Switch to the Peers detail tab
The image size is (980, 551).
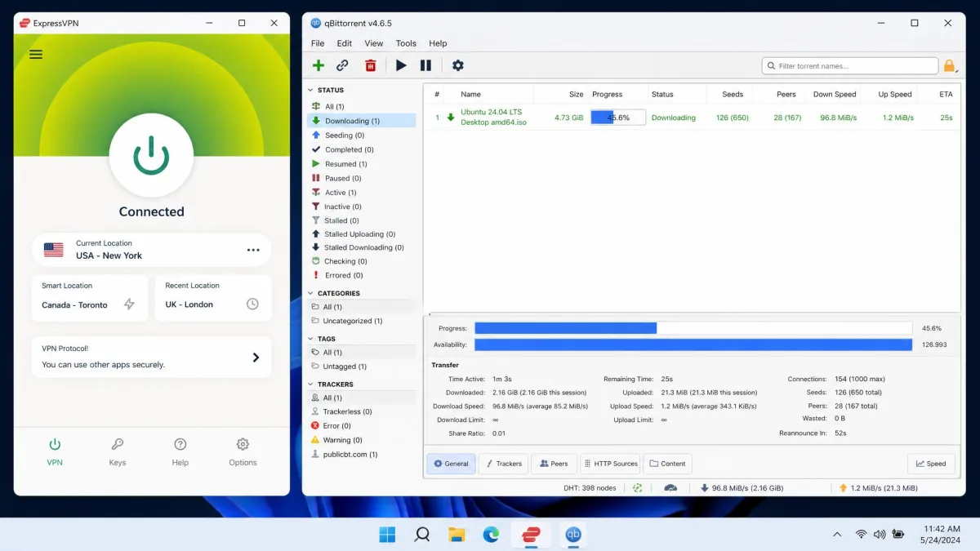554,464
